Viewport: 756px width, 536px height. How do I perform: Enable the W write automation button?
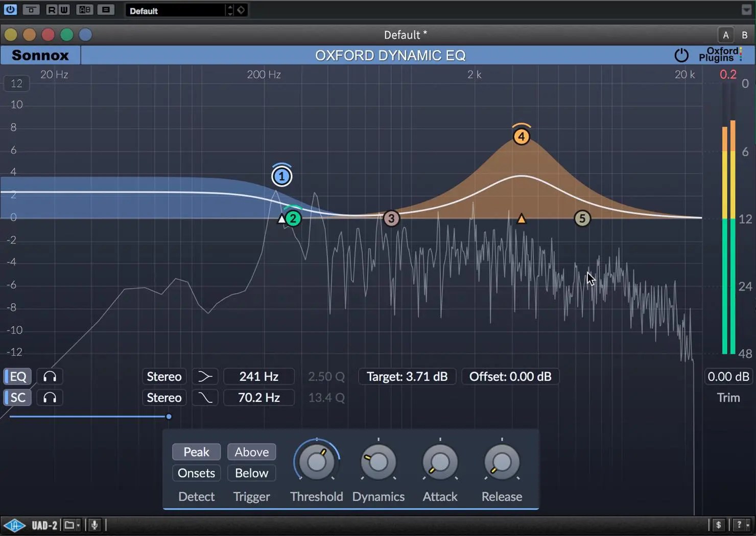(x=64, y=9)
